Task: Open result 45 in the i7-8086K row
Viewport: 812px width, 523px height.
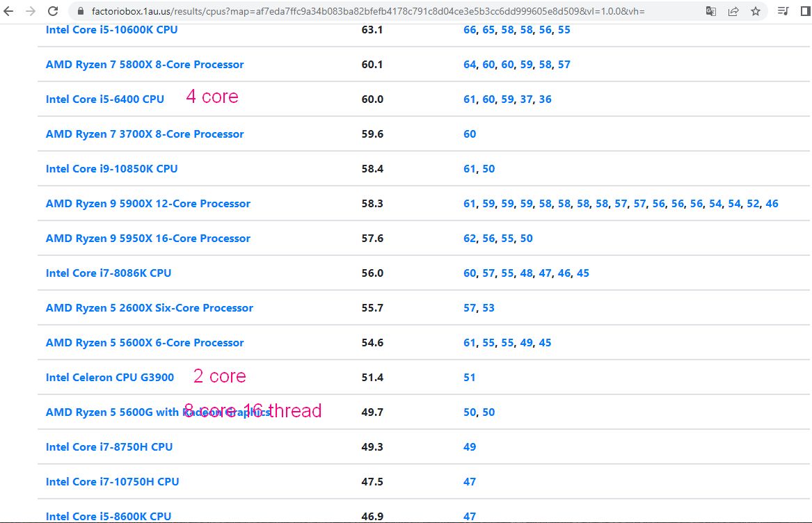Action: [x=583, y=273]
